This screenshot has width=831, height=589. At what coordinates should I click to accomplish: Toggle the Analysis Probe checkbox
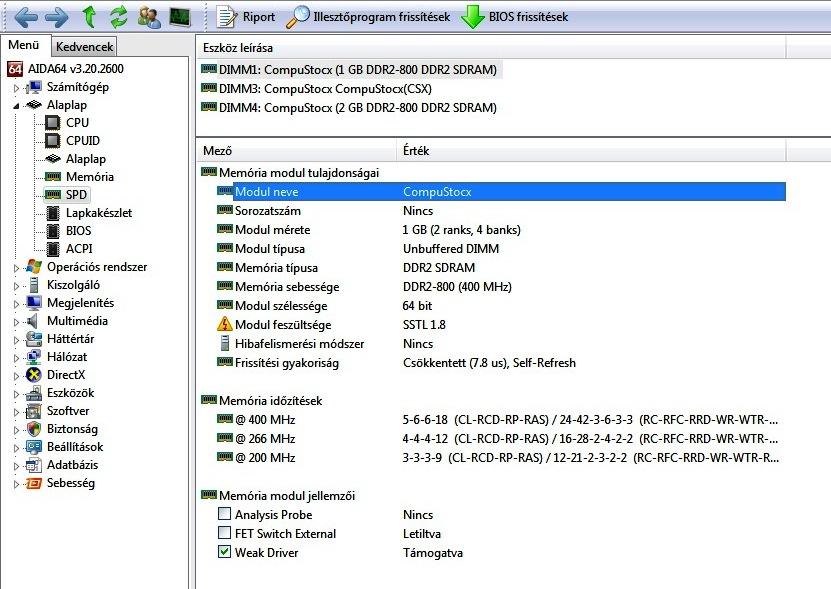coord(225,514)
